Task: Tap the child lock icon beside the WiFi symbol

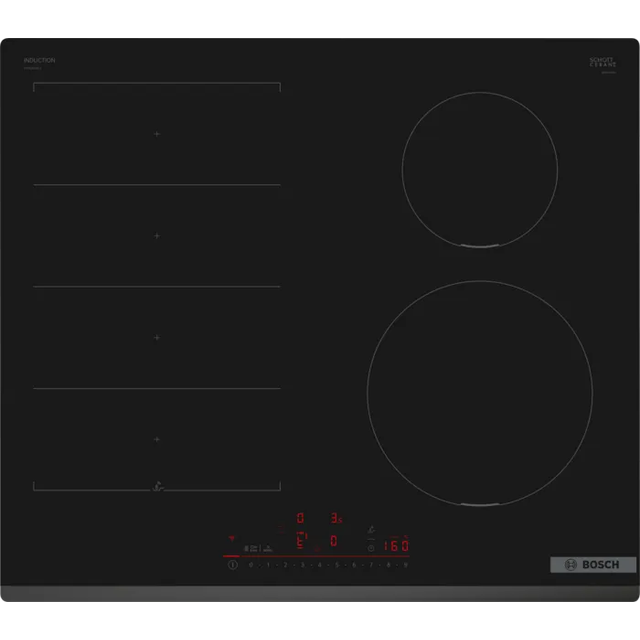Action: point(246,548)
